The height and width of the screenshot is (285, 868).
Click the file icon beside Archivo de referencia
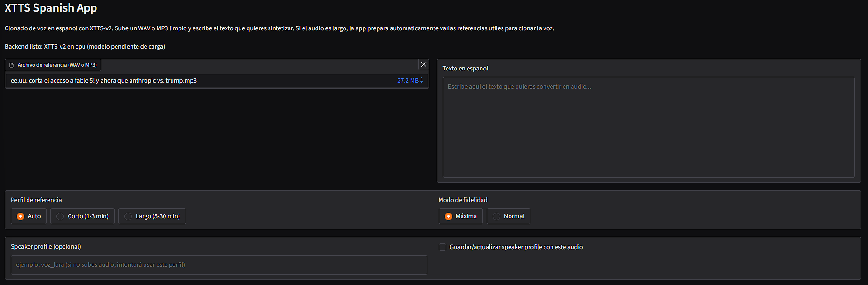click(12, 65)
